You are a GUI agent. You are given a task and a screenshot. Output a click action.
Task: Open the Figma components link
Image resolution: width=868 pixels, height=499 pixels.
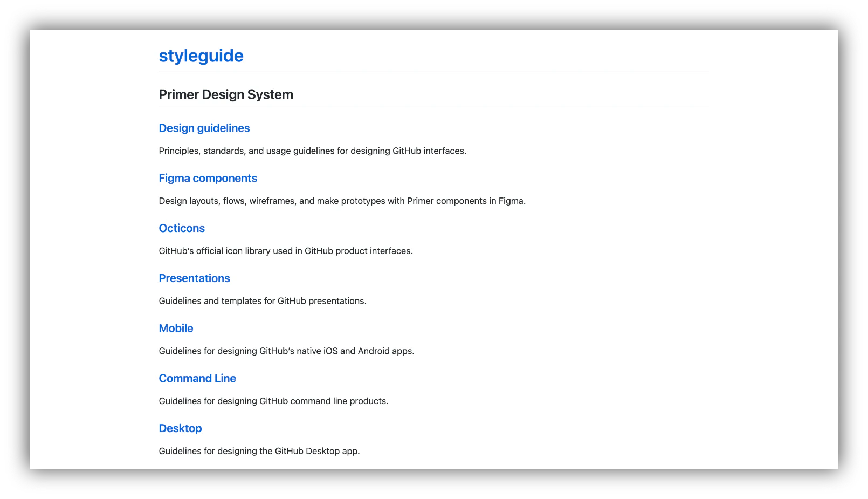[x=208, y=179]
